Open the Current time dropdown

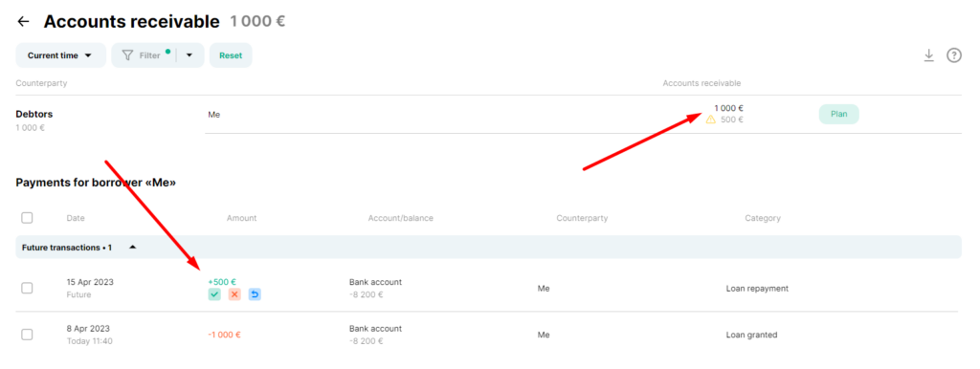click(x=60, y=55)
